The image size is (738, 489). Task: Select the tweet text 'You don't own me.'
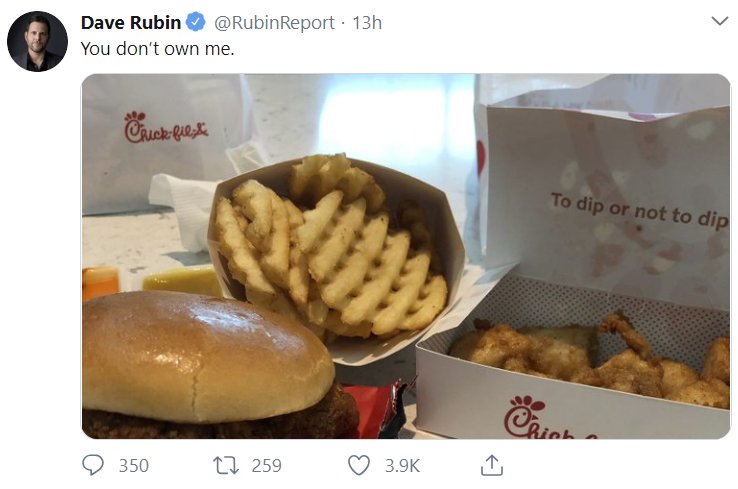157,48
